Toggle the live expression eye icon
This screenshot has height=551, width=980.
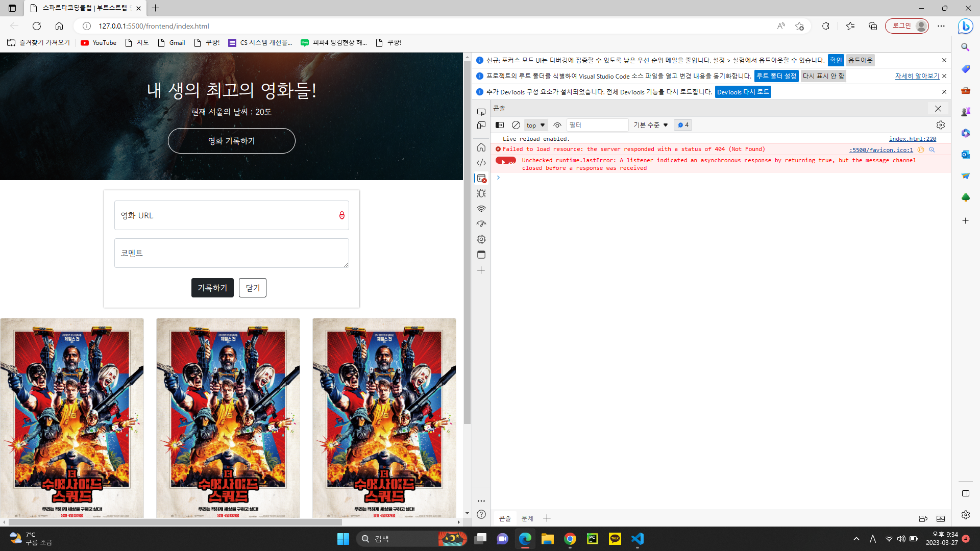557,125
